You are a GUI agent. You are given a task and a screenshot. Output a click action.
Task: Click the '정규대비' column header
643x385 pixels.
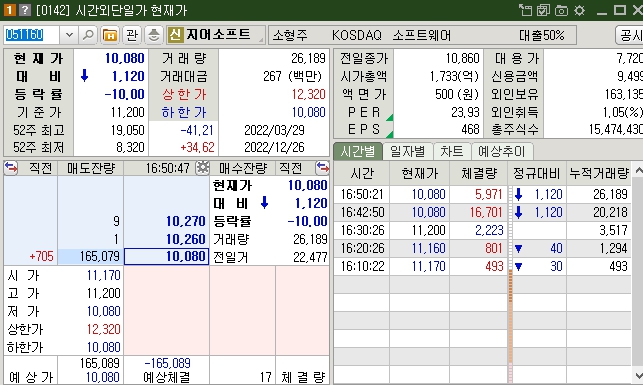537,173
